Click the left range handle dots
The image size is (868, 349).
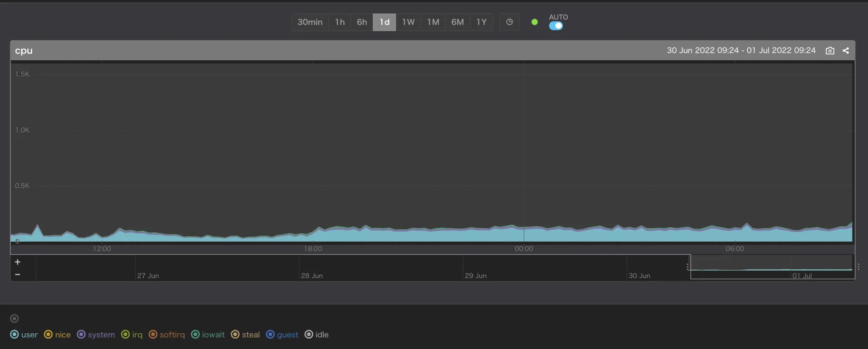tap(688, 267)
